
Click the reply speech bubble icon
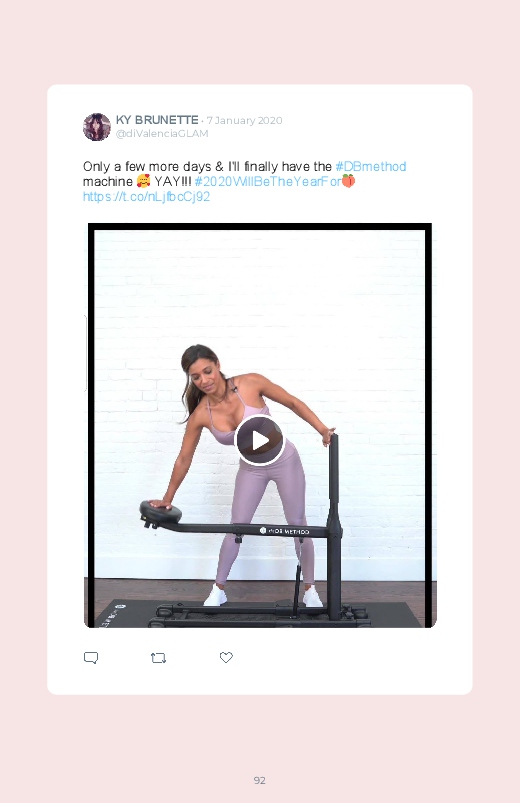point(91,658)
